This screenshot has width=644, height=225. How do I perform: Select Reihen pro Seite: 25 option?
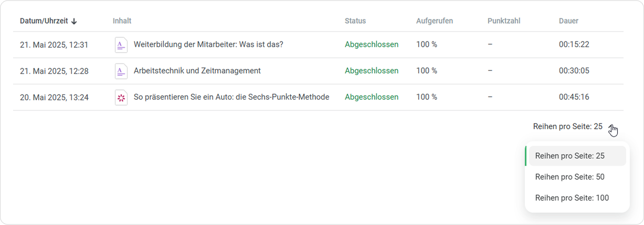click(x=570, y=156)
